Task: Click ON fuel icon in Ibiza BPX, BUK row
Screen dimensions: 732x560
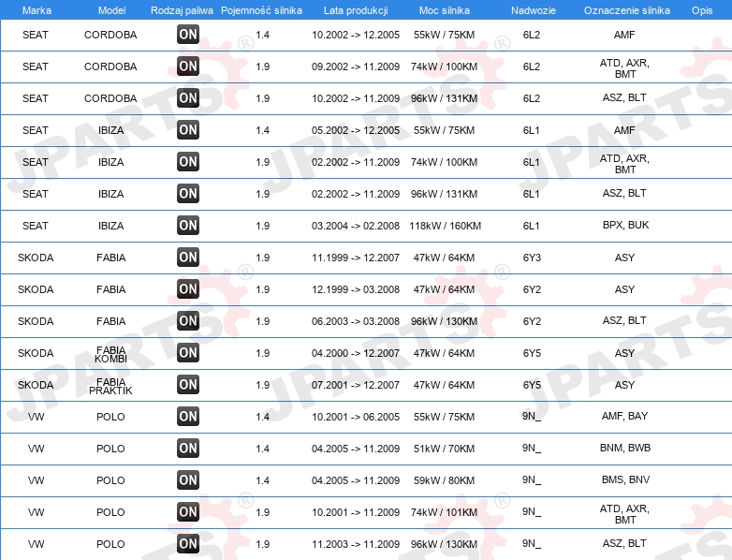Action: (188, 225)
